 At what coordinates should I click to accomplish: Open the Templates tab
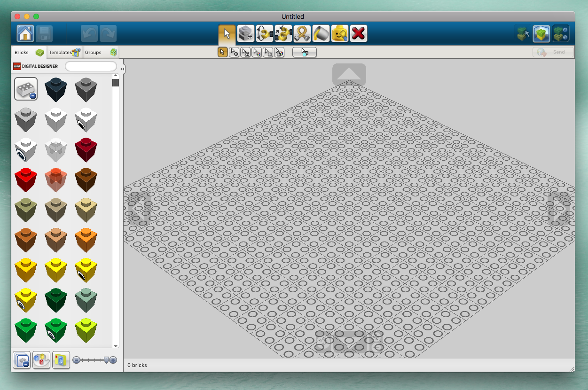[x=64, y=52]
